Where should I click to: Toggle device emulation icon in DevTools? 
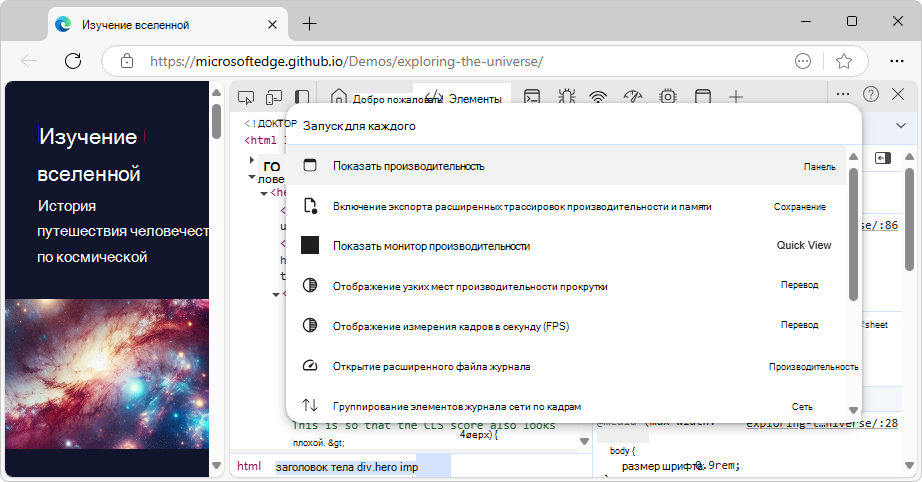(273, 97)
